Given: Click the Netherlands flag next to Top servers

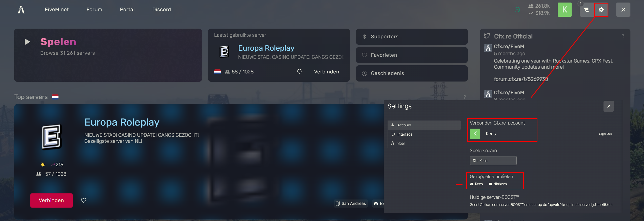Looking at the screenshot, I should click(55, 97).
